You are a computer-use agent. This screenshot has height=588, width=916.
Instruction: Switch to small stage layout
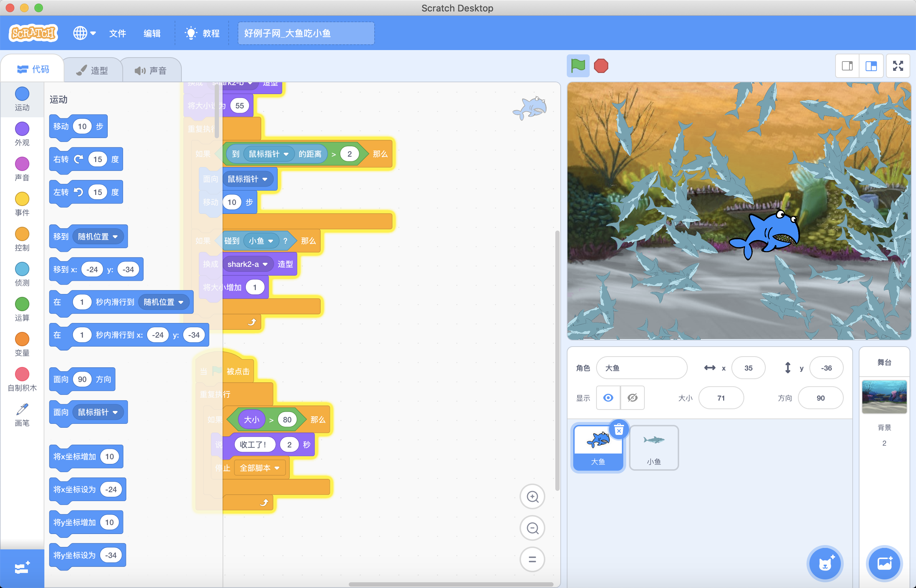click(847, 66)
